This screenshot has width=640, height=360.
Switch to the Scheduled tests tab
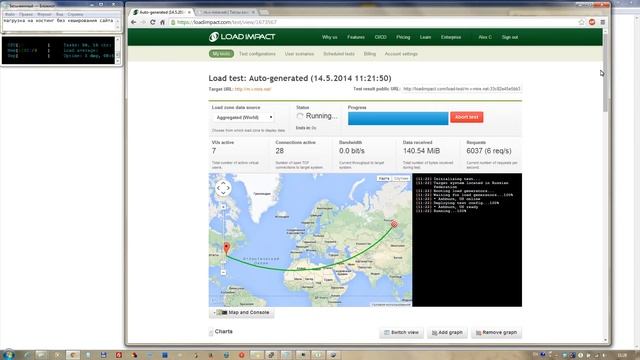click(339, 54)
